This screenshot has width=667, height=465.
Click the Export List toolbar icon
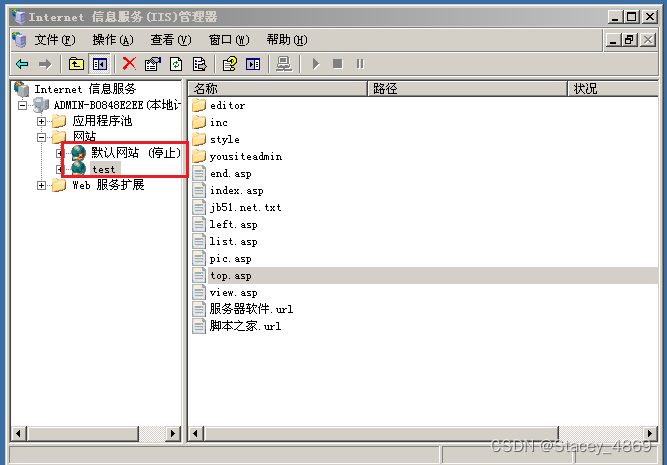(200, 64)
